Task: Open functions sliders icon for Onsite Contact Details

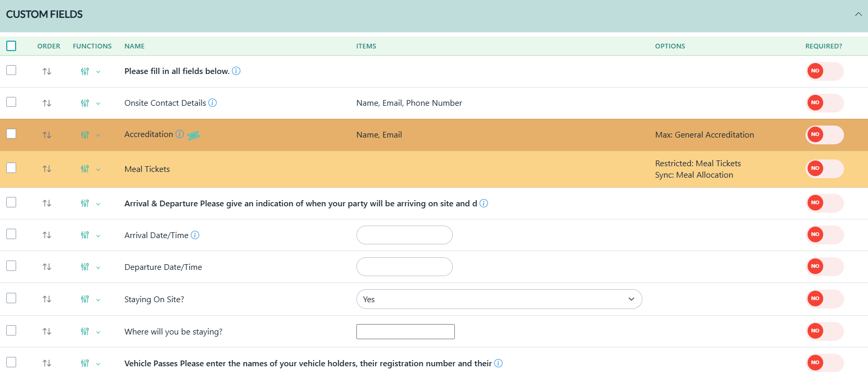Action: pyautogui.click(x=85, y=103)
